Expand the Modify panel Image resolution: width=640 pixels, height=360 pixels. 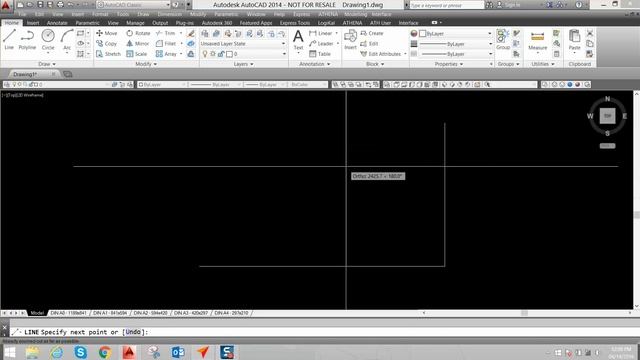(x=146, y=64)
